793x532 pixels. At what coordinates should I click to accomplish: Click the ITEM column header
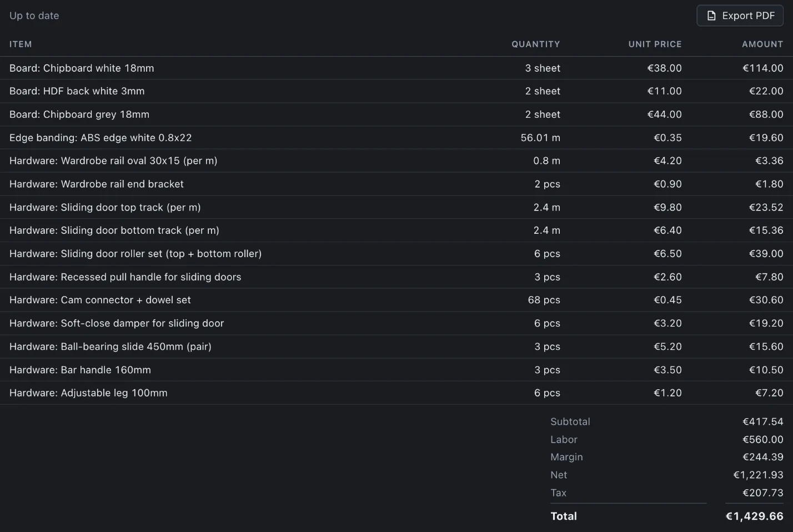(x=21, y=44)
